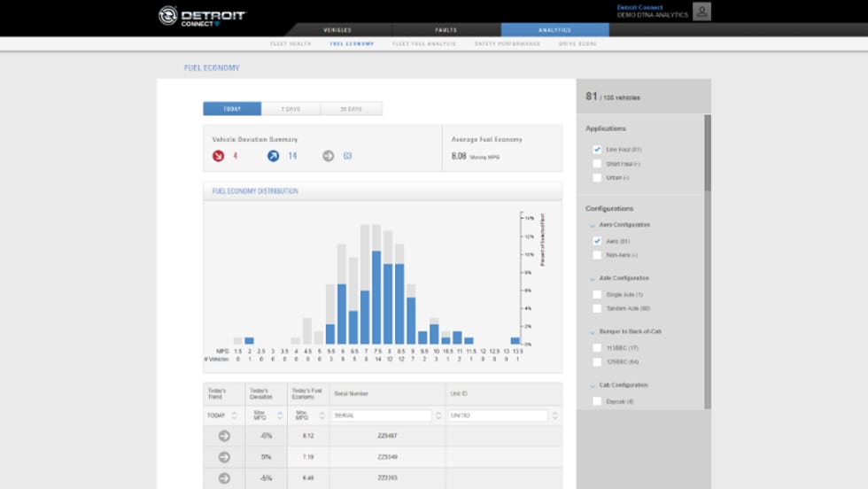
Task: Click the Detroit Connect logo
Action: click(x=201, y=16)
